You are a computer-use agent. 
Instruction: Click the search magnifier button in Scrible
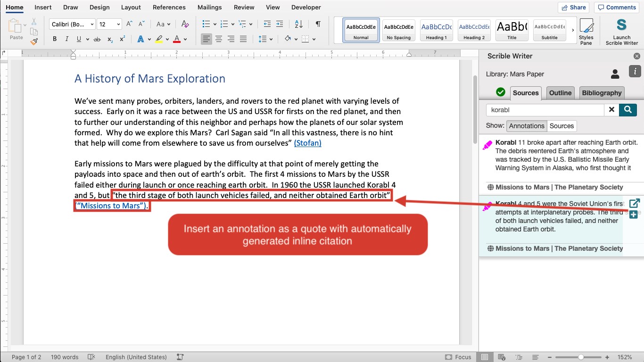click(627, 110)
